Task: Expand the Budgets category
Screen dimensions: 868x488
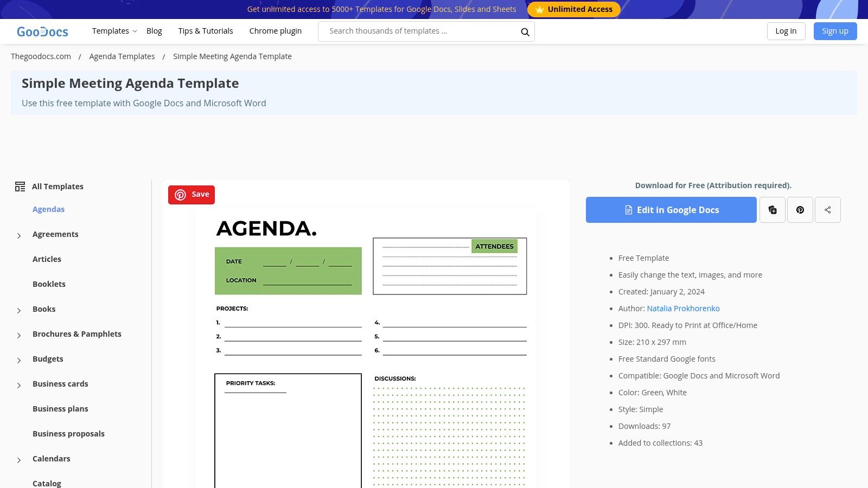Action: [x=19, y=360]
